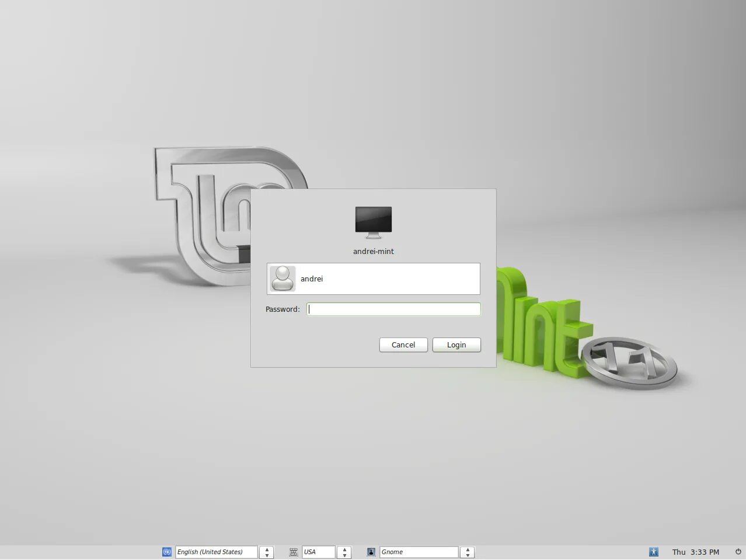Click inside the Password field
This screenshot has height=560, width=746.
pos(393,309)
